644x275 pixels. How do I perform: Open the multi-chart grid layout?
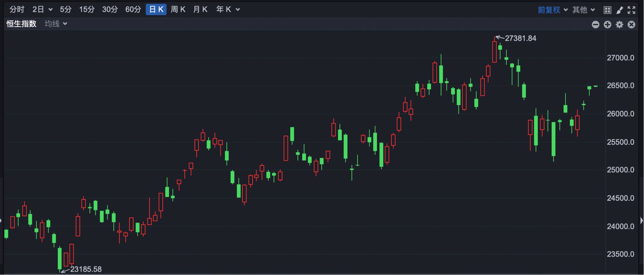coord(607,10)
